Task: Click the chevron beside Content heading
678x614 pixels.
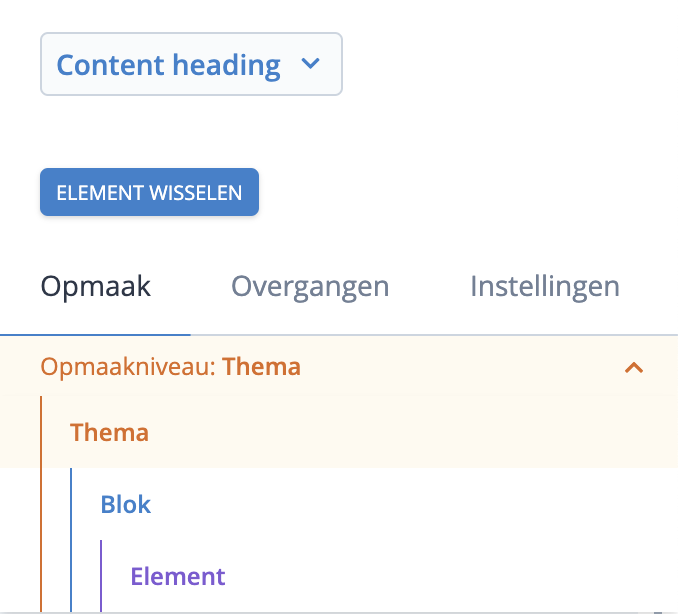Action: 310,65
